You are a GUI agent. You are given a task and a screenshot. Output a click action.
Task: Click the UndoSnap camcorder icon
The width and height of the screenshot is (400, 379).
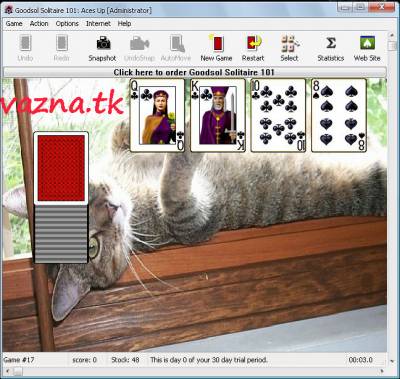[139, 44]
